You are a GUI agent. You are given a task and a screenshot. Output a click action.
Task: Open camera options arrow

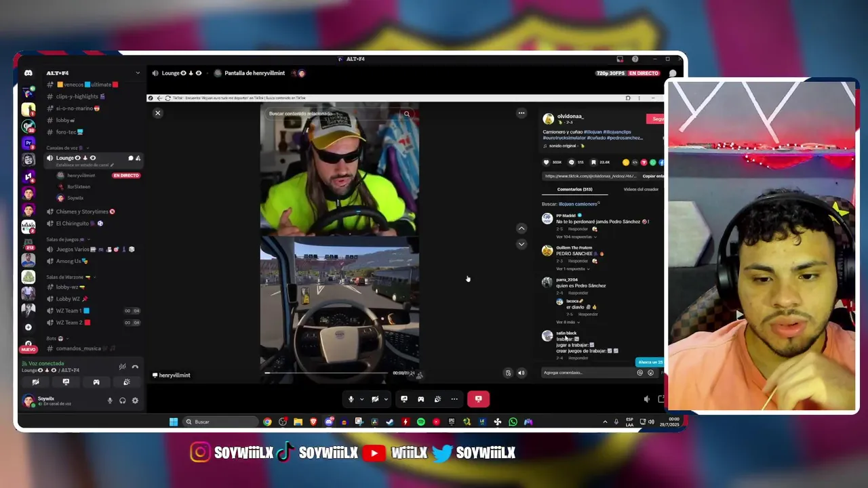[385, 399]
